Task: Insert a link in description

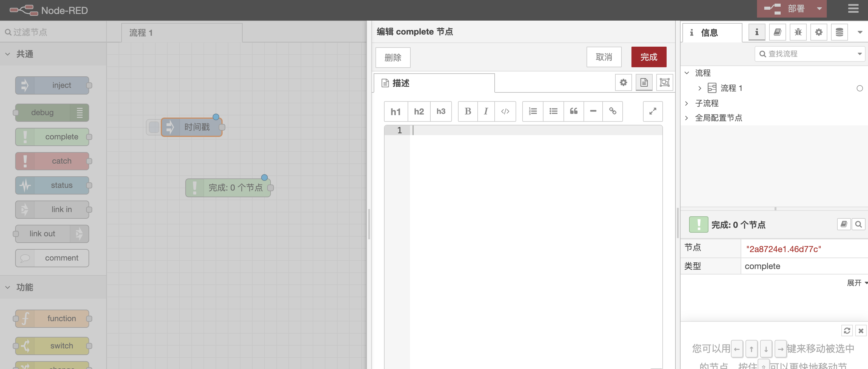Action: [613, 111]
